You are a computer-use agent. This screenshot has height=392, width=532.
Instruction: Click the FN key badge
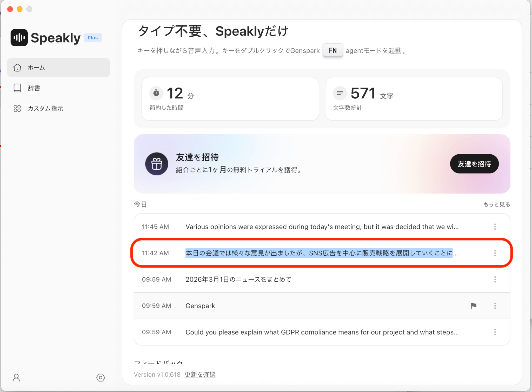[x=332, y=50]
